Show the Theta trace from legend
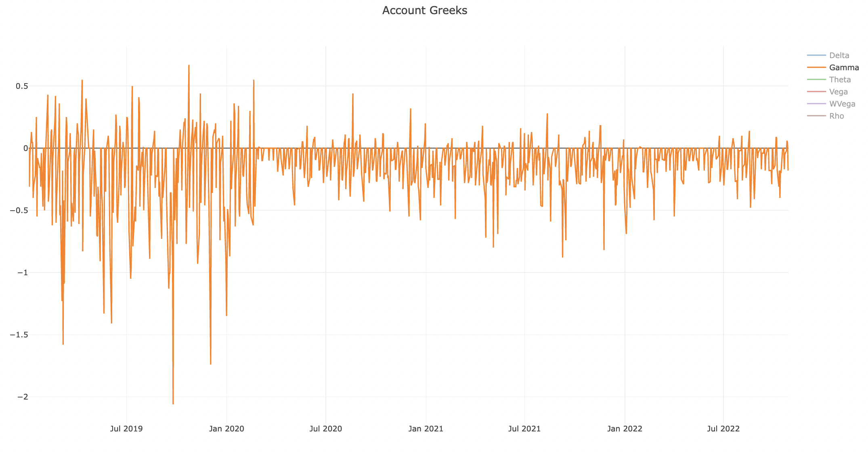Screen dimensions: 868x452 tap(840, 80)
